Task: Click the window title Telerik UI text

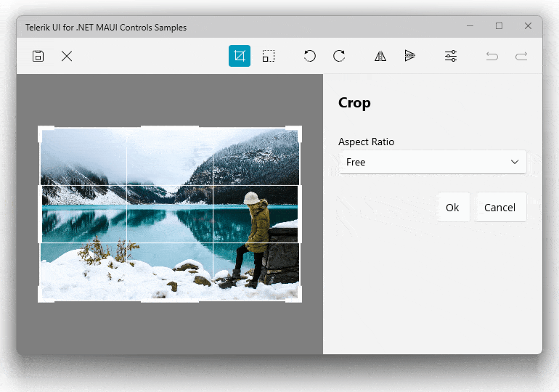Action: (x=106, y=28)
